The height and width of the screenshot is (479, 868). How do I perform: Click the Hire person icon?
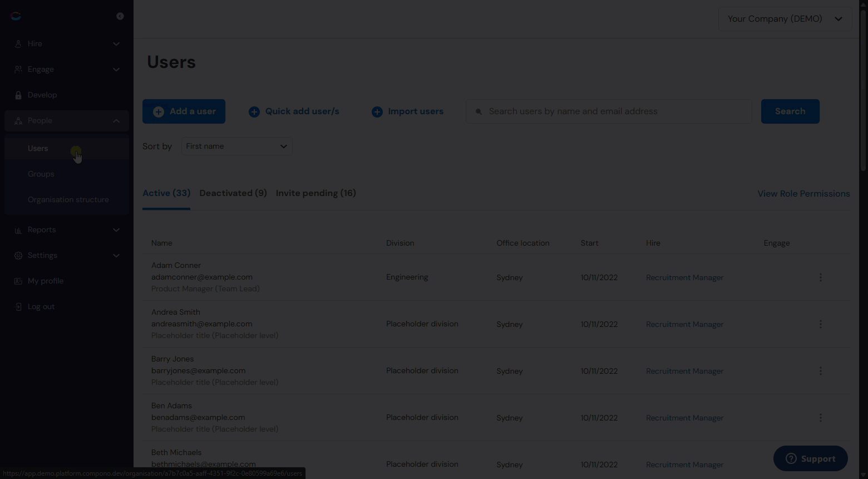tap(18, 43)
